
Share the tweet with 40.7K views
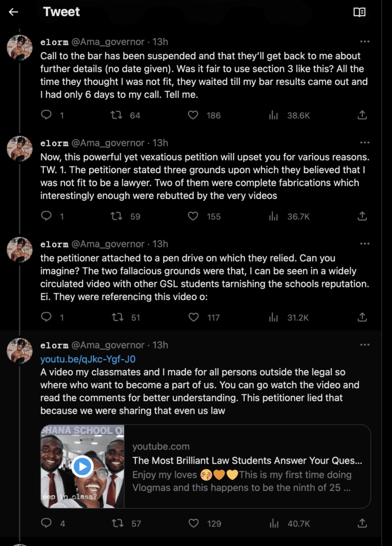(x=362, y=523)
